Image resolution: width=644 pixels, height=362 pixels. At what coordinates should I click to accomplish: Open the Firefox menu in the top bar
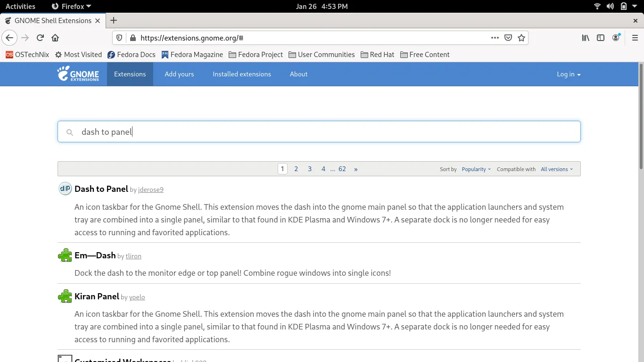tap(71, 6)
